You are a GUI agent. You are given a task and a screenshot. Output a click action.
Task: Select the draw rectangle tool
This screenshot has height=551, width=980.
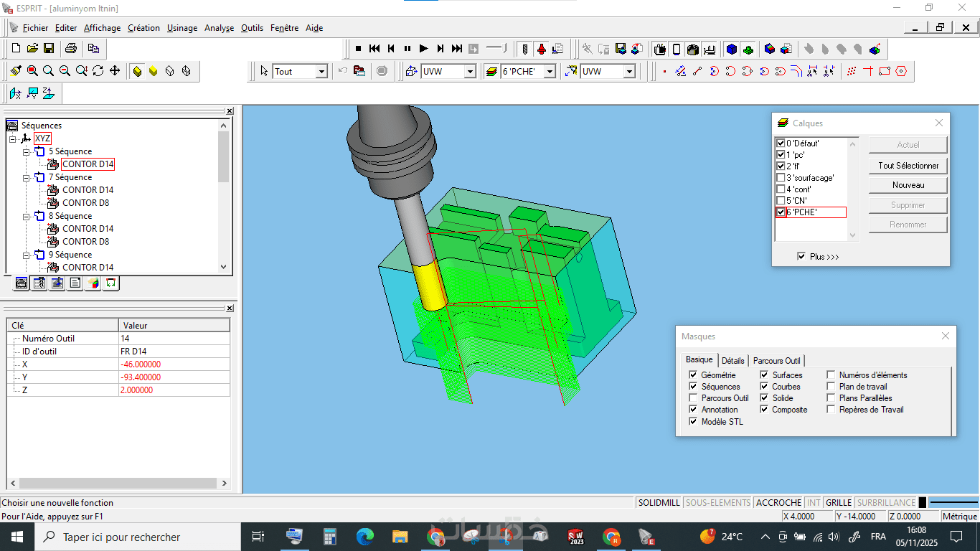pos(884,71)
